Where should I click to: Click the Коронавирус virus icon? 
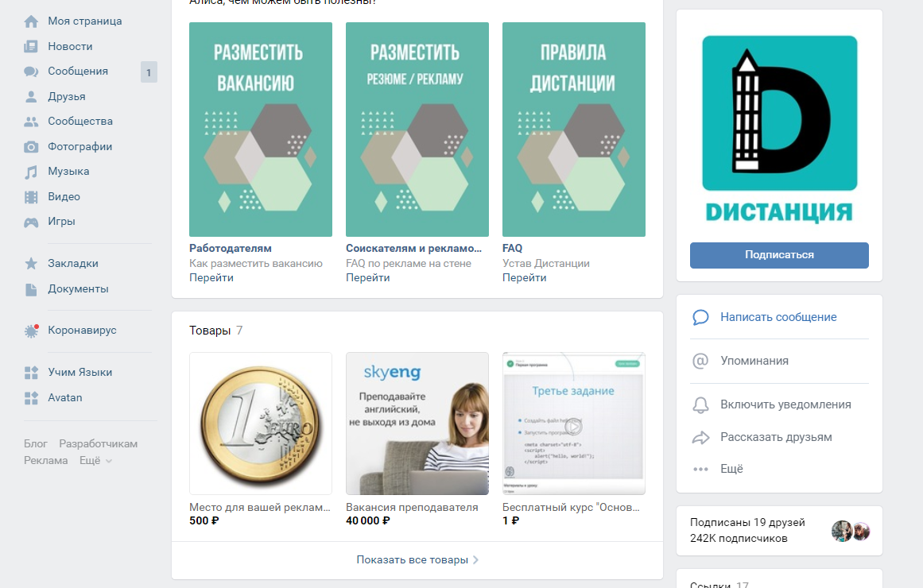tap(31, 331)
